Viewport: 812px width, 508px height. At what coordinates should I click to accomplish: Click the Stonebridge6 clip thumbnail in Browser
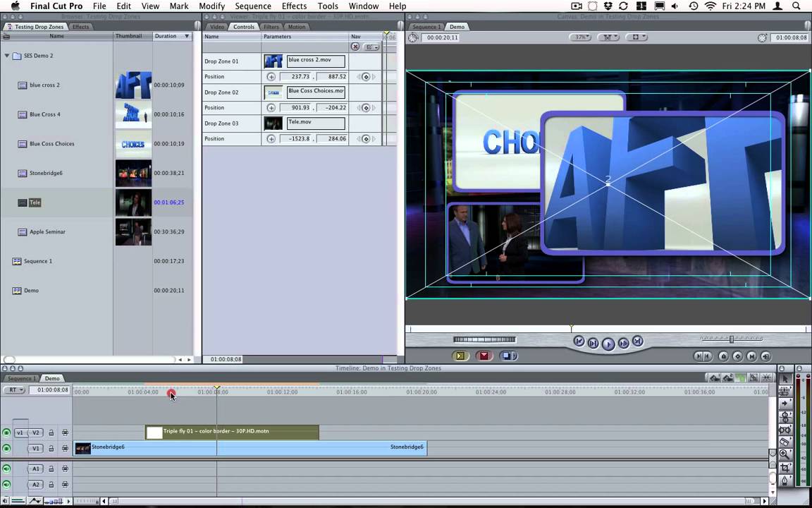133,173
